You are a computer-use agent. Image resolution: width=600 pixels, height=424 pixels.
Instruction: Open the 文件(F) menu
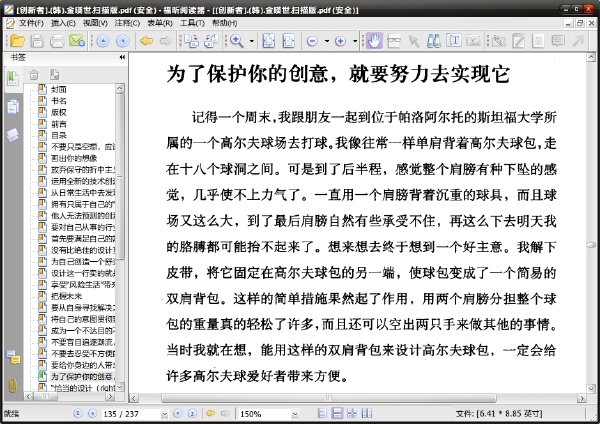[x=31, y=23]
